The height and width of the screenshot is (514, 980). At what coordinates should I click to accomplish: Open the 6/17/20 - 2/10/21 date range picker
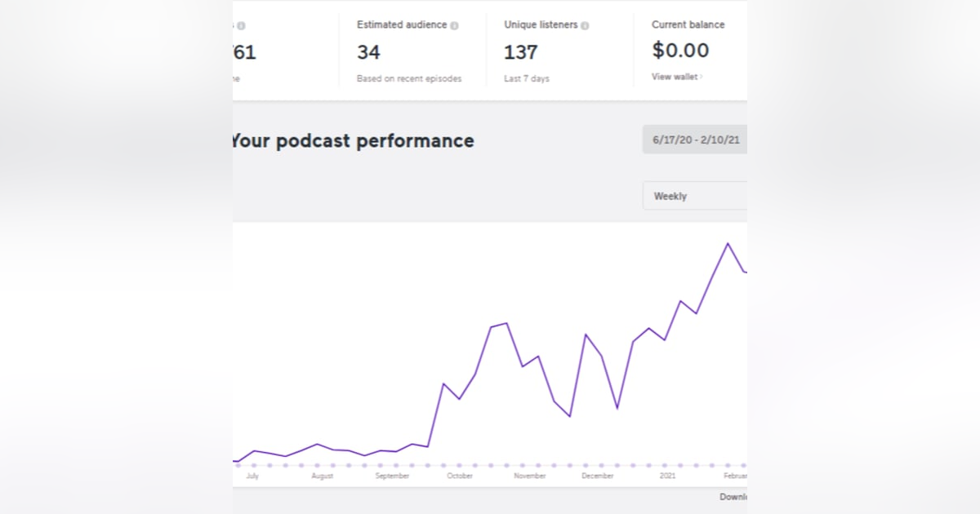[x=695, y=140]
